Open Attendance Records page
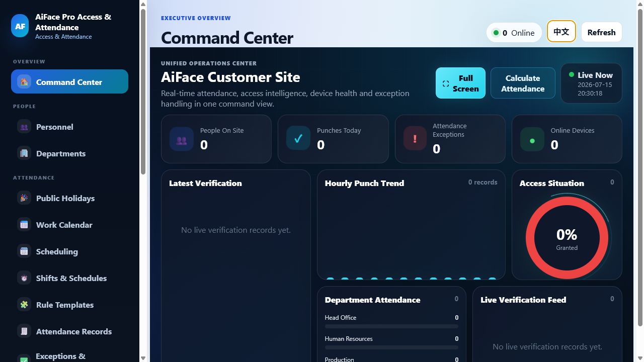This screenshot has width=644, height=362. tap(69, 331)
